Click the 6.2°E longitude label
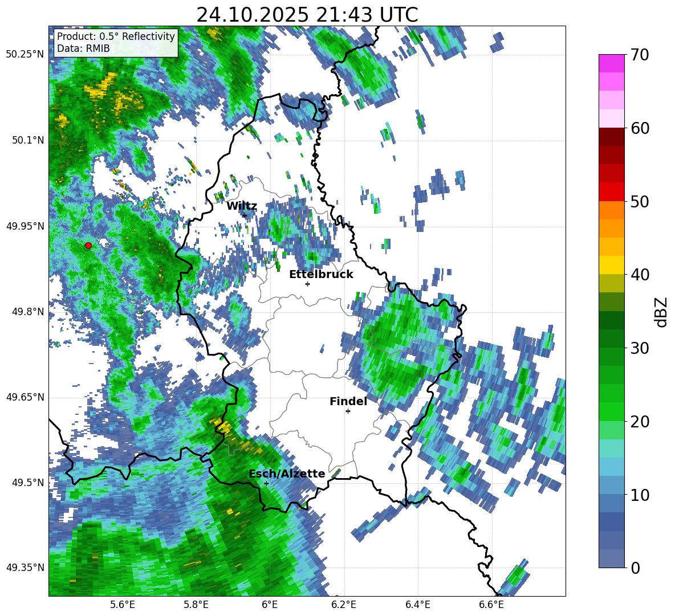This screenshot has width=675, height=616. point(344,605)
